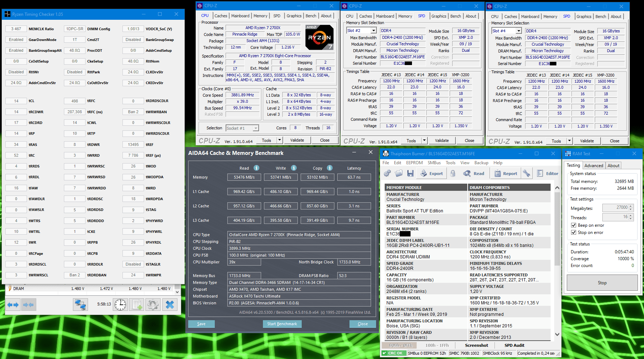Click the Stop button in RAM Test
The height and width of the screenshot is (359, 644).
(602, 283)
